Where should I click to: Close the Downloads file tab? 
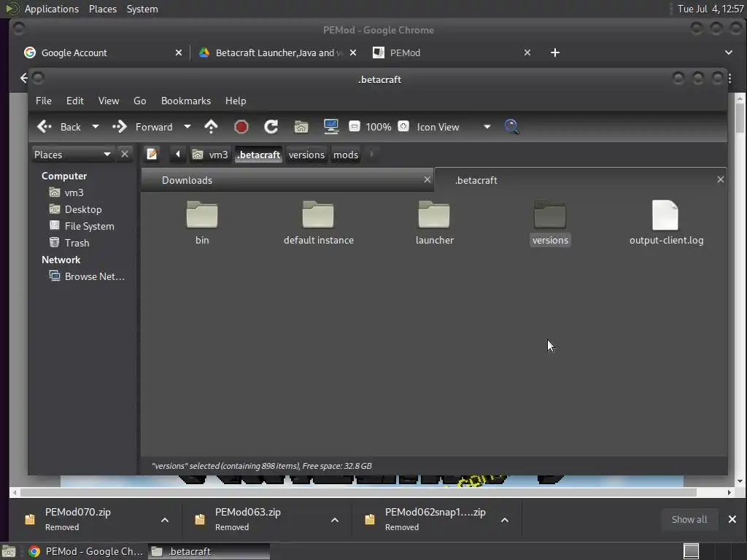[x=427, y=179]
